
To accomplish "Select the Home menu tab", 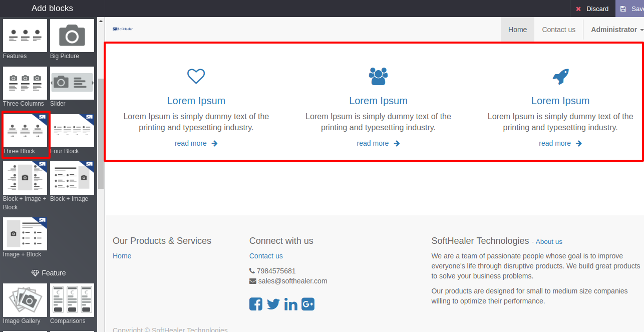I will [517, 30].
